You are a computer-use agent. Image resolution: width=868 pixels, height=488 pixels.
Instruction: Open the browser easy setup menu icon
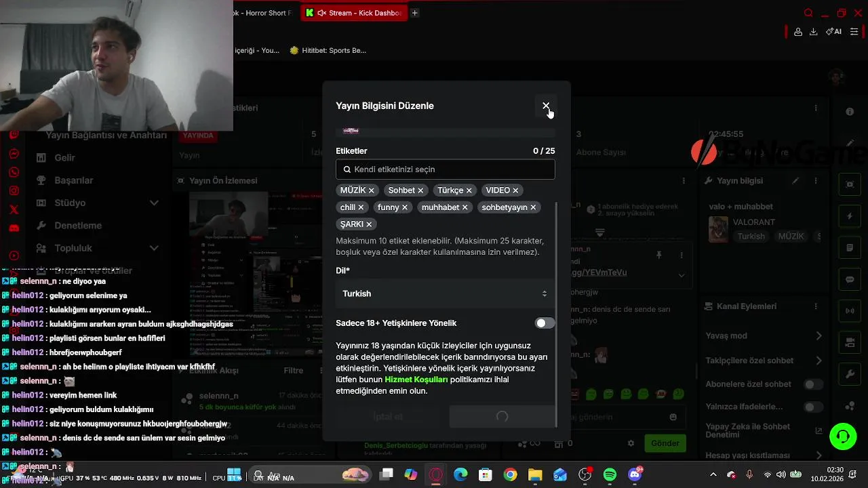click(x=854, y=32)
